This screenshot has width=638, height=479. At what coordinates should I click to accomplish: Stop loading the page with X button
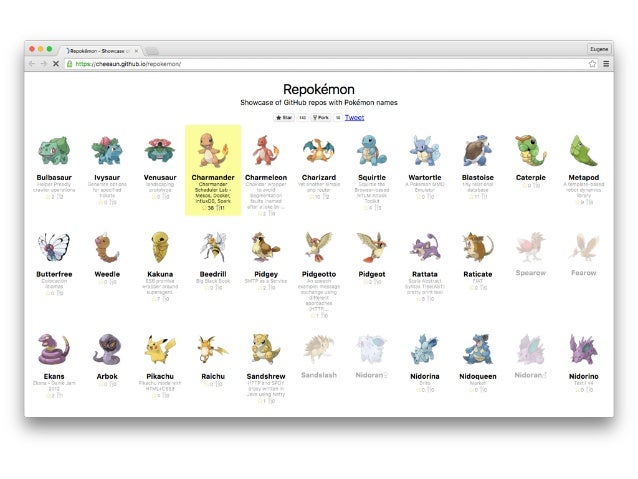(x=56, y=64)
